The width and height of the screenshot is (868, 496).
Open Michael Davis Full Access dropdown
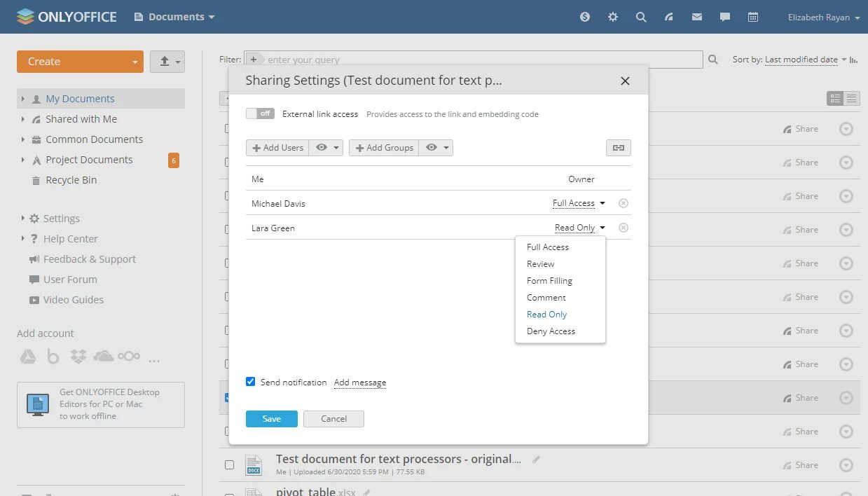click(x=579, y=203)
